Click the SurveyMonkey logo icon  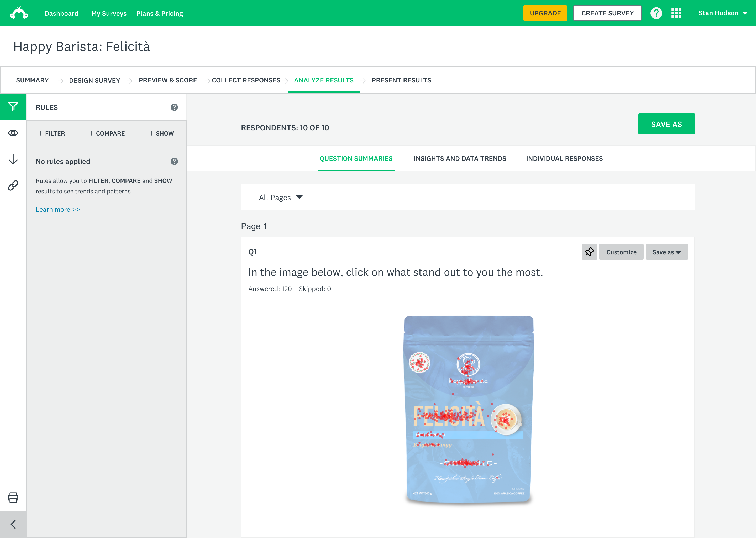tap(19, 13)
